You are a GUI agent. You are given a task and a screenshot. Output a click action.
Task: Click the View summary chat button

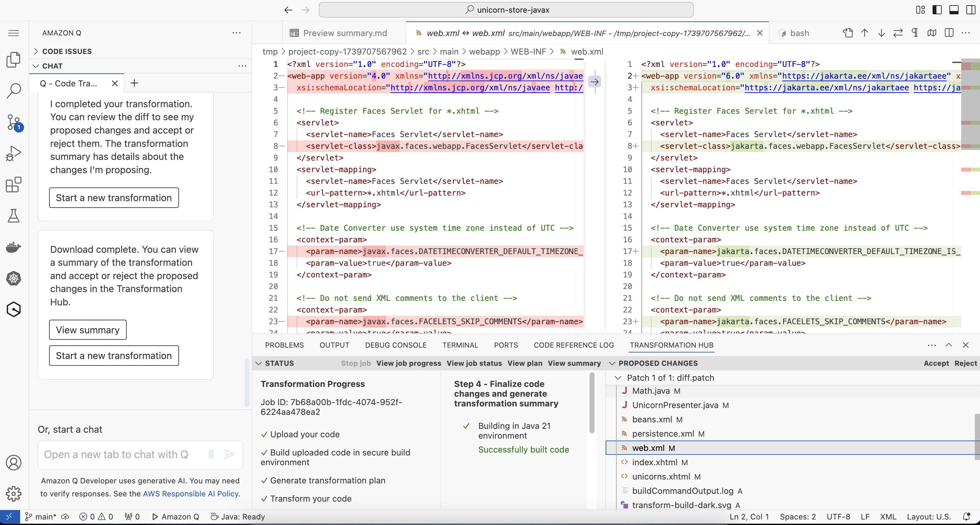click(87, 330)
